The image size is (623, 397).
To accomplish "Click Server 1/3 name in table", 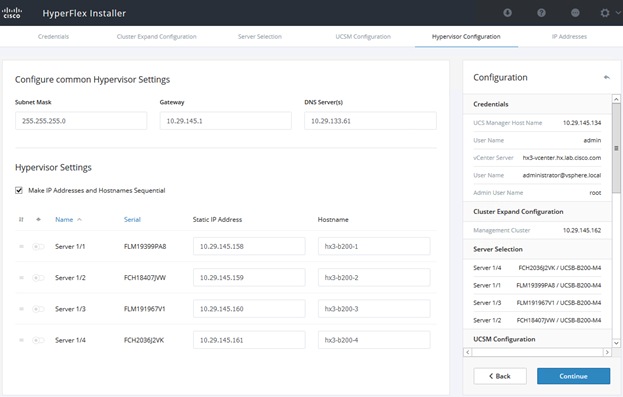I will click(x=70, y=309).
